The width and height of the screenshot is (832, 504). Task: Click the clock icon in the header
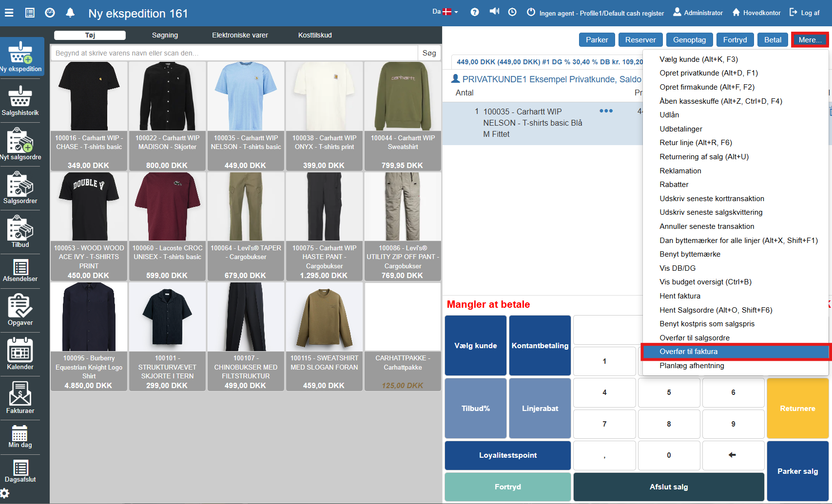(x=512, y=12)
